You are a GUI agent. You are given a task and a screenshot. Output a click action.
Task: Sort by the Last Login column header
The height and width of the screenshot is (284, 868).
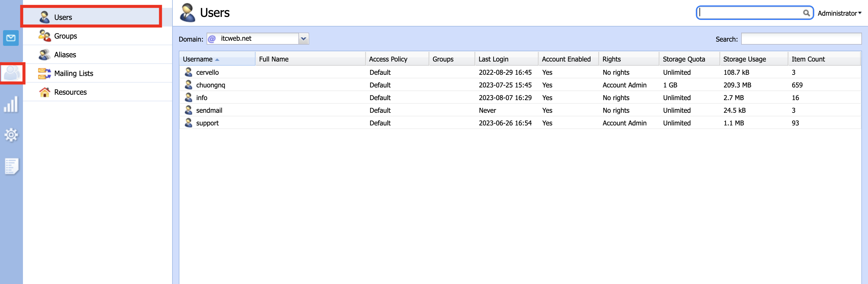pos(493,59)
